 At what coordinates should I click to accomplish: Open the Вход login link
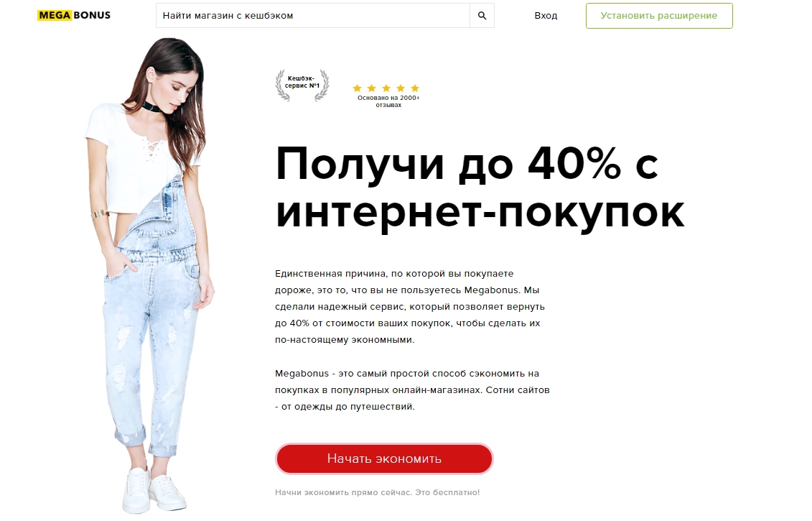pyautogui.click(x=546, y=16)
